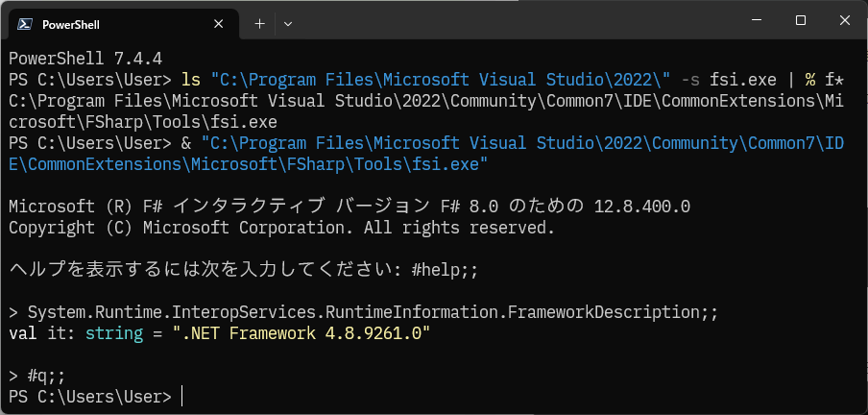Click the FrameworkDescription command text

click(373, 313)
